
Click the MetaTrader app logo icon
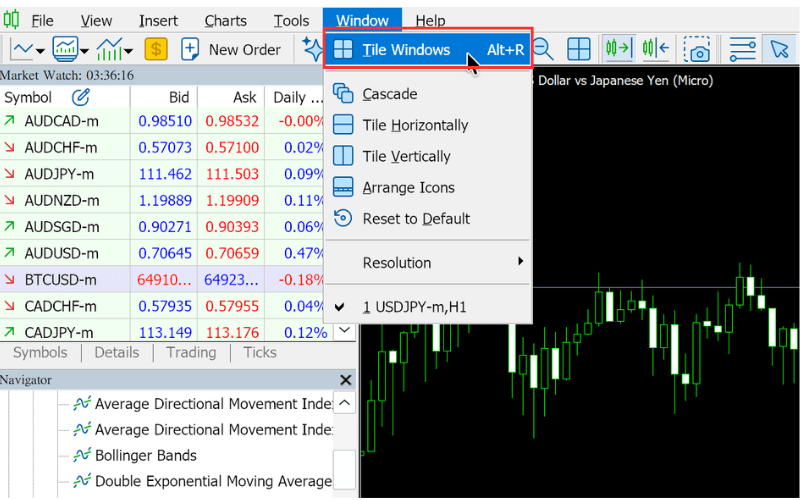pos(11,20)
